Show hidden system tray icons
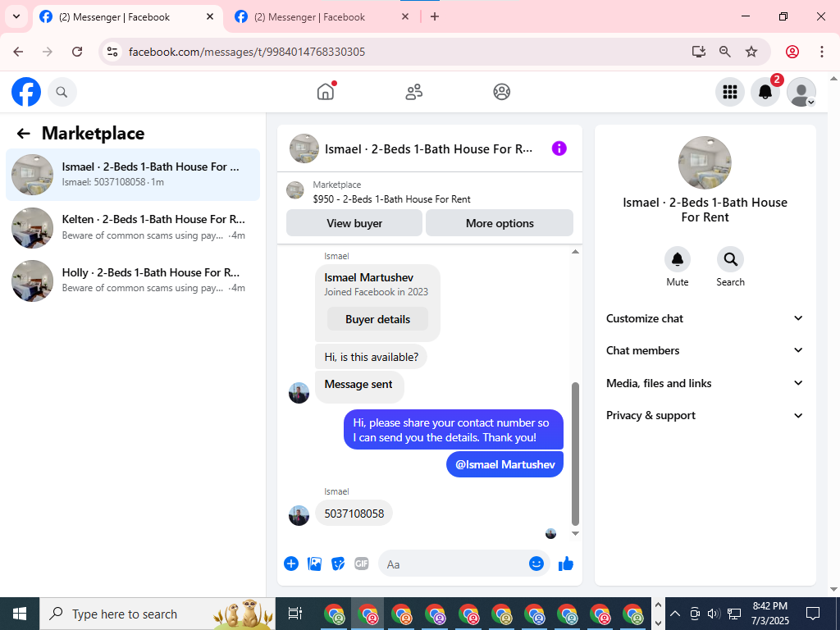The image size is (840, 630). pyautogui.click(x=675, y=614)
